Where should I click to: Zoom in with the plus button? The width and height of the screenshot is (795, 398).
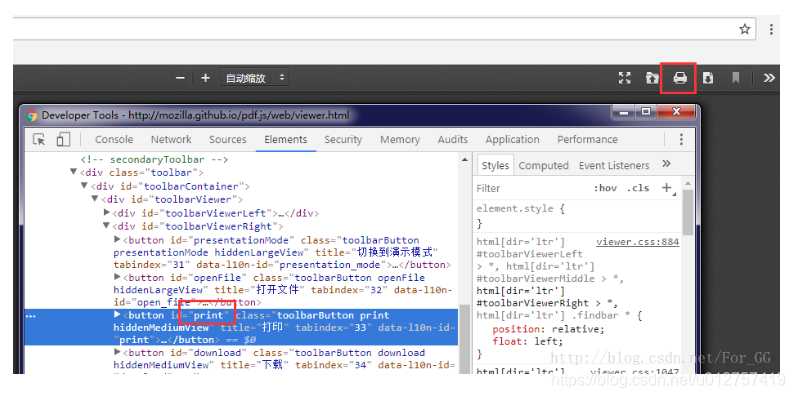coord(205,78)
